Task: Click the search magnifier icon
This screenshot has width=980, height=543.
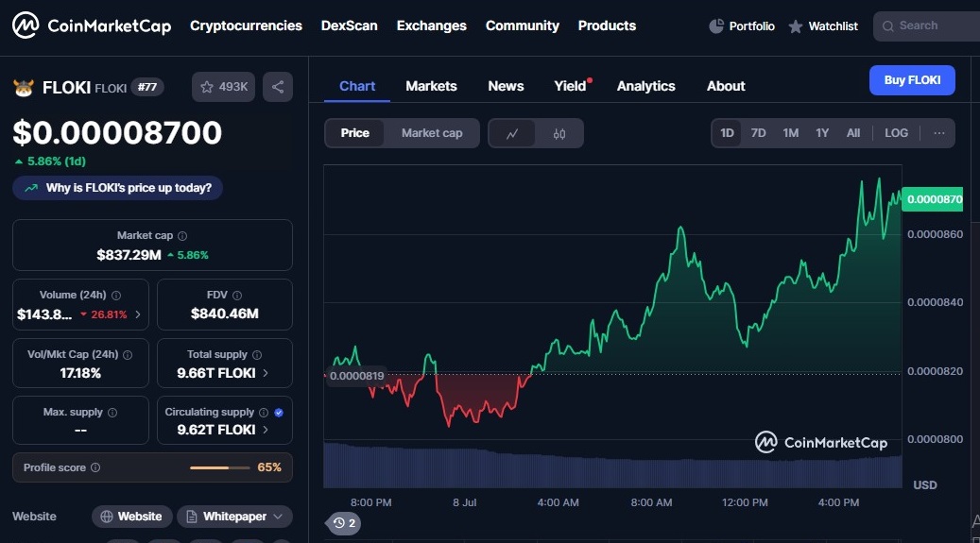Action: (887, 26)
